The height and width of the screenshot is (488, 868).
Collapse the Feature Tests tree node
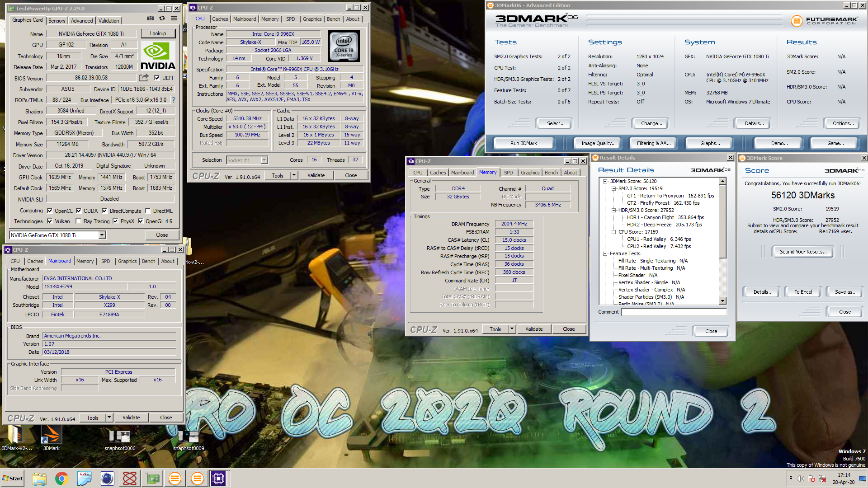tap(605, 253)
